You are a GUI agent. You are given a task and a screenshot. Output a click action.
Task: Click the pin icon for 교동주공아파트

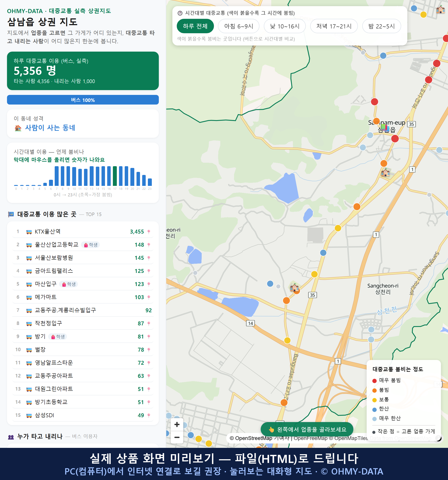[149, 376]
